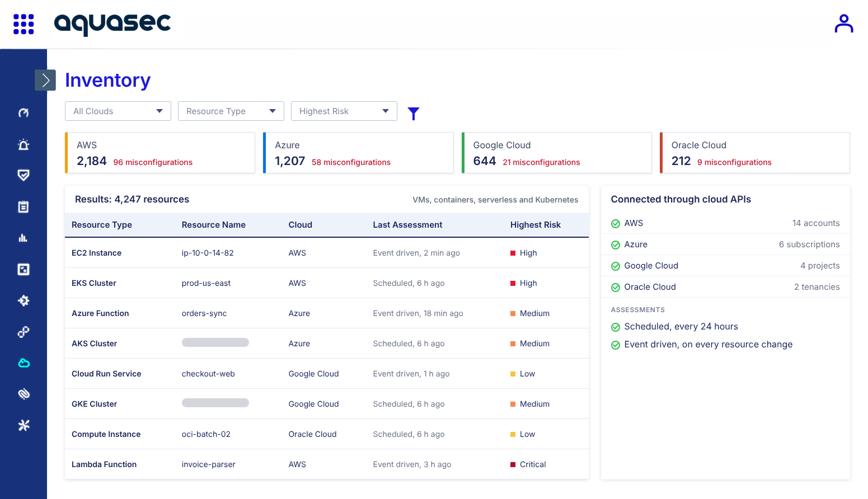Click "Scheduled, every 24 hours" assessment

pyautogui.click(x=681, y=327)
